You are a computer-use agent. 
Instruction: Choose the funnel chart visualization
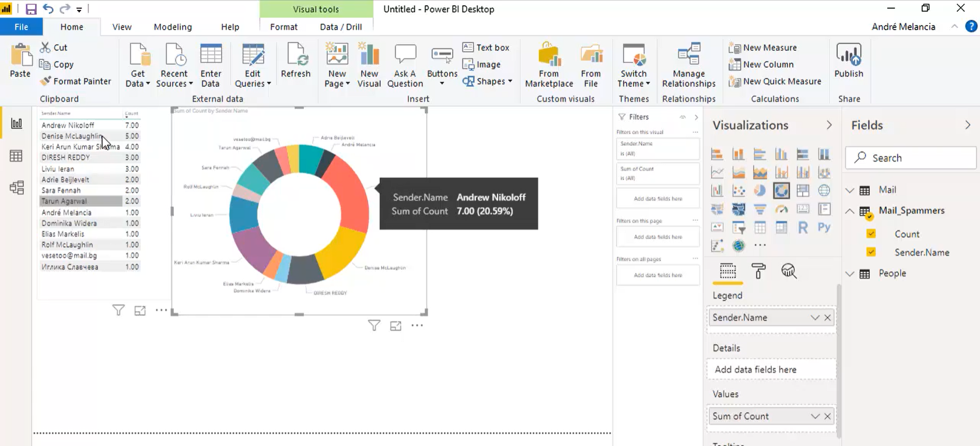coord(759,209)
